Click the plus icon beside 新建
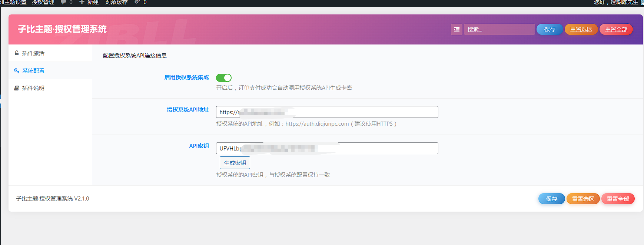644x245 pixels. (82, 2)
